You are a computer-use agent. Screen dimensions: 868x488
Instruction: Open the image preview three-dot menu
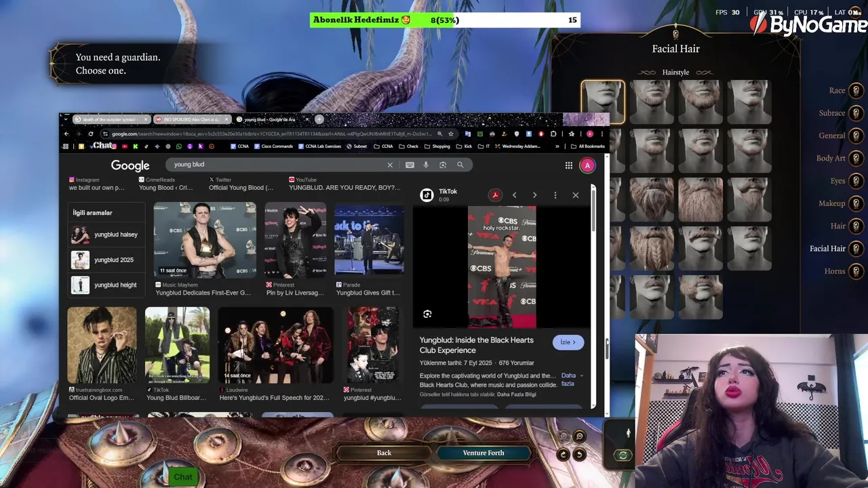[x=555, y=195]
